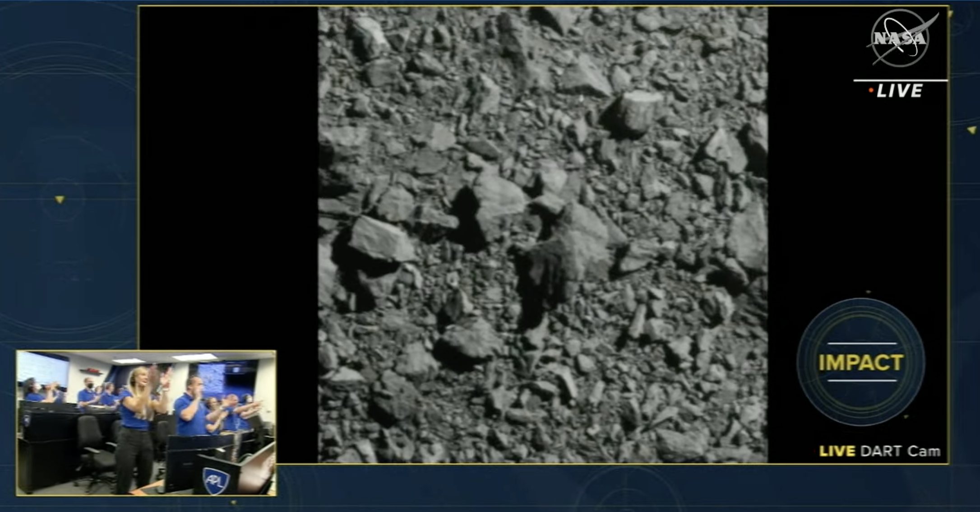
Task: Click small APL shield on left console
Action: pyautogui.click(x=26, y=421)
